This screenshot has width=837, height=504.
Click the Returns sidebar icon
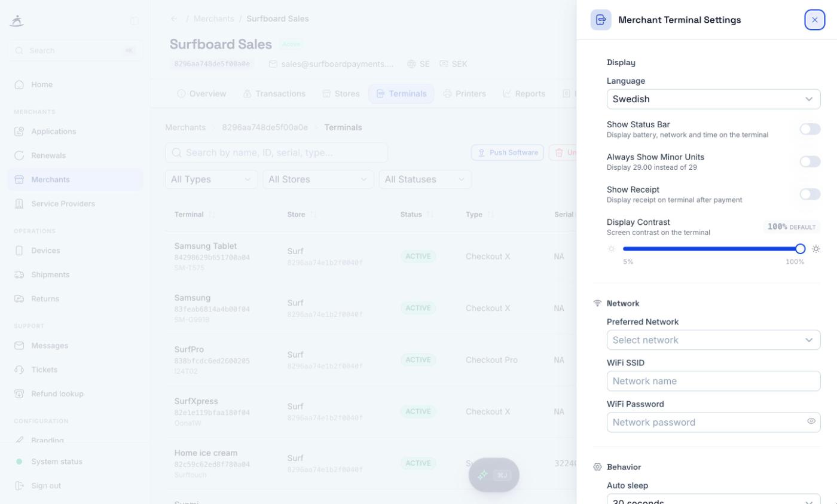tap(19, 299)
